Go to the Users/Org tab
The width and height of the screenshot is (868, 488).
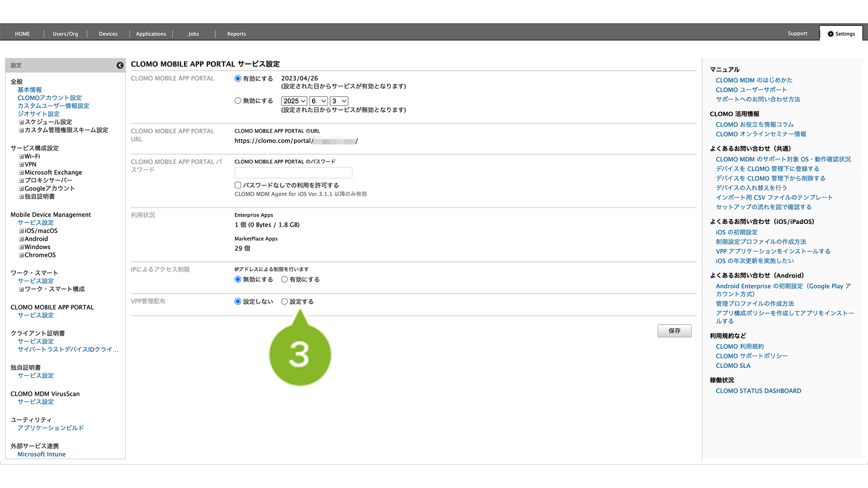click(65, 34)
